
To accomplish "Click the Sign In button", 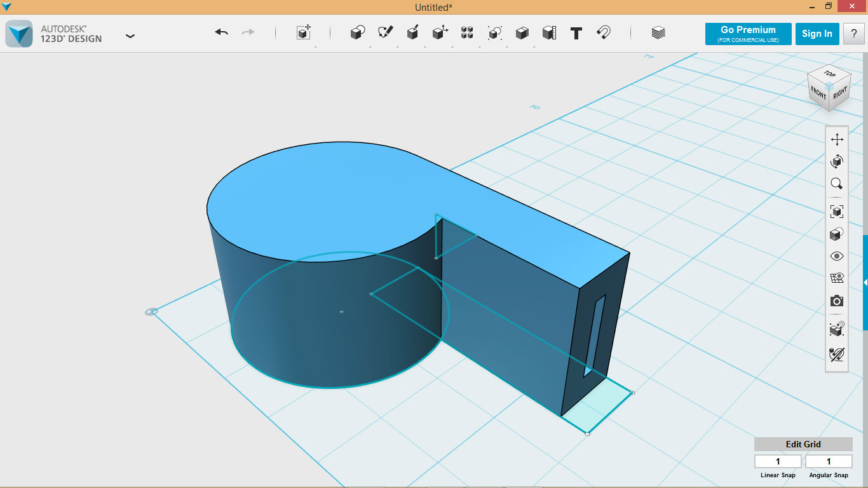I will click(817, 34).
